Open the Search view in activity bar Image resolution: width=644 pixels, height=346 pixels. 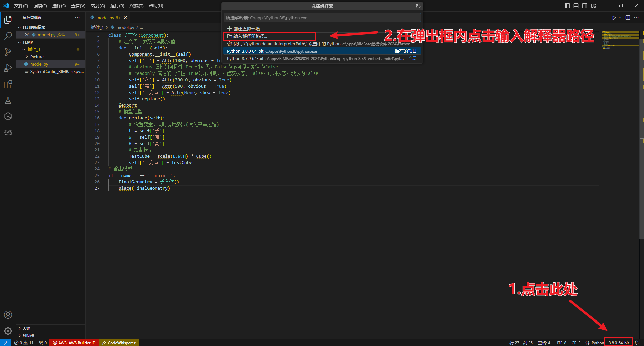point(8,36)
